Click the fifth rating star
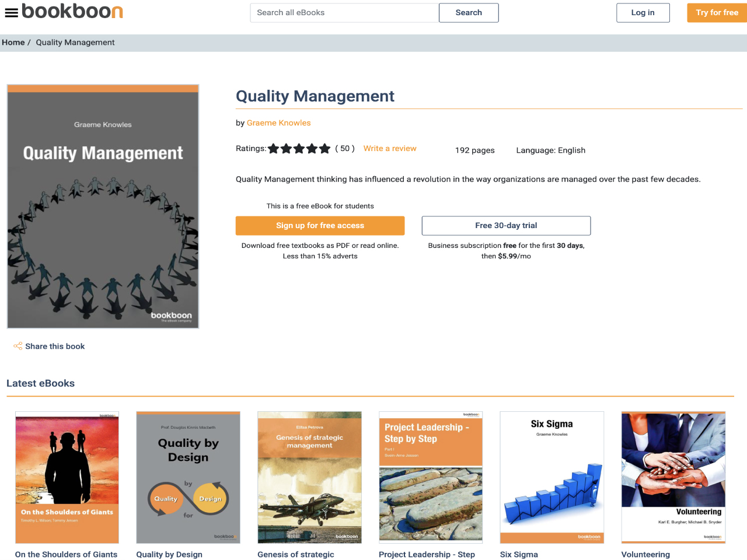747x560 pixels. 325,149
